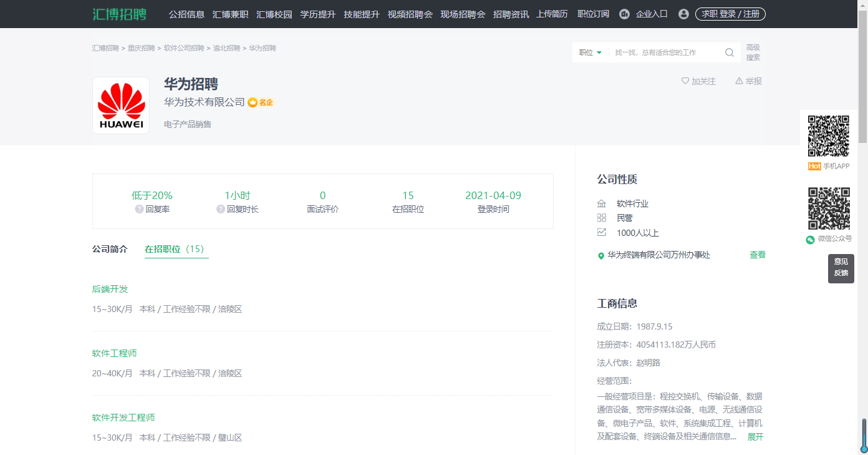This screenshot has height=455, width=868.
Task: Switch to the 公司简介 tab
Action: (x=110, y=249)
